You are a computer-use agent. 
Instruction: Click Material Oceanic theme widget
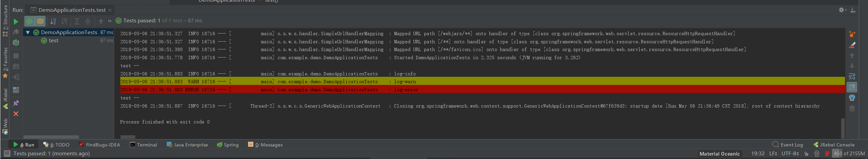719,154
